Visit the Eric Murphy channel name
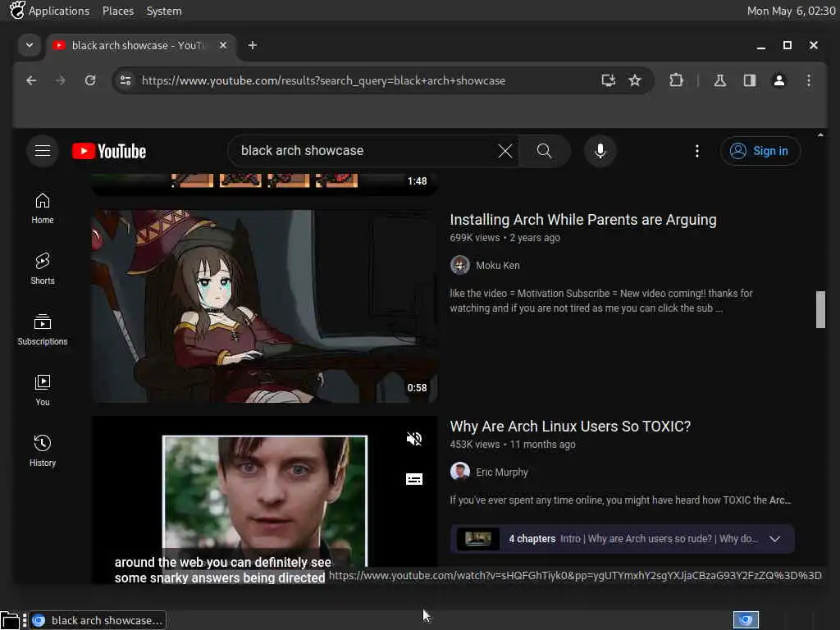Viewport: 840px width, 630px height. [501, 472]
